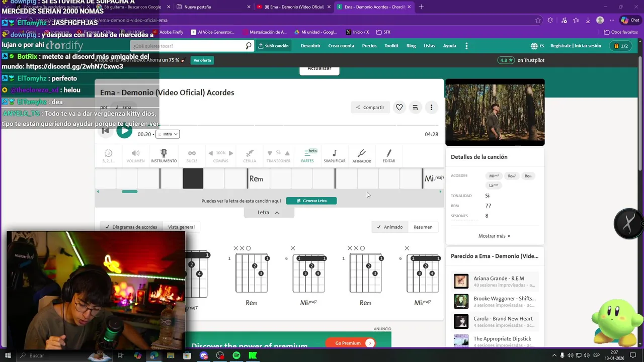Viewport: 644px width, 362px height.
Task: Open the Editar chords tool
Action: pyautogui.click(x=389, y=156)
